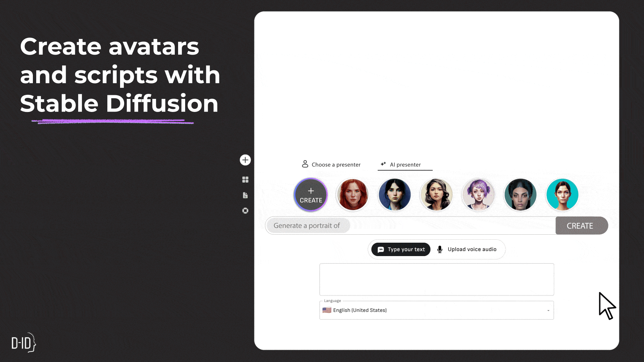Screen dimensions: 644x362
Task: Click the document/script panel icon
Action: 246,195
